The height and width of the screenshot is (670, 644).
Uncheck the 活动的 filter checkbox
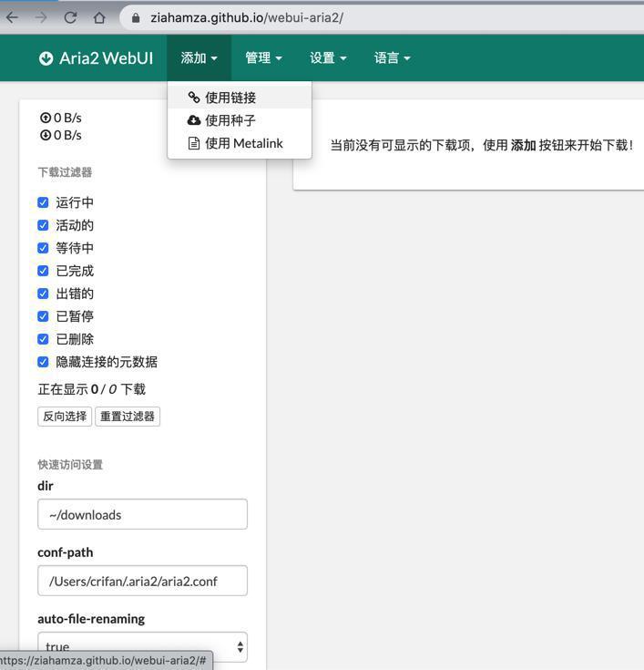coord(43,225)
